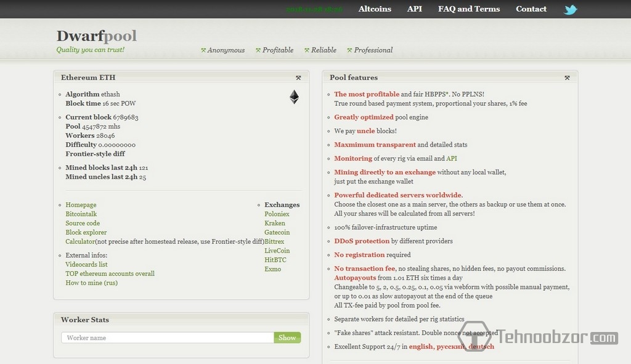631x364 pixels.
Task: Click the Twitter bird icon
Action: click(571, 9)
